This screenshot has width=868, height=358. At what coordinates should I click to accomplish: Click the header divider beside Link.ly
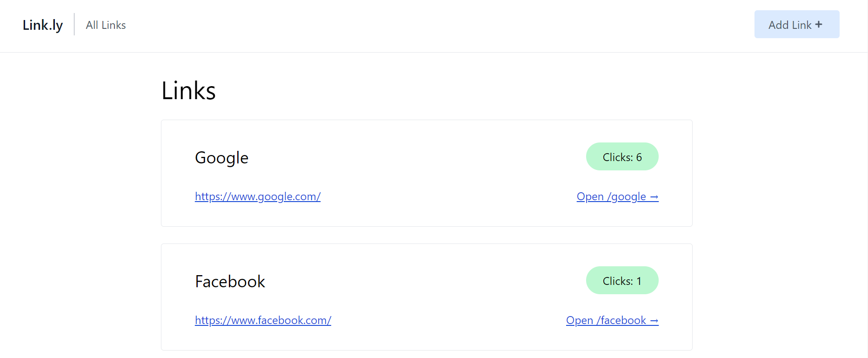[74, 24]
